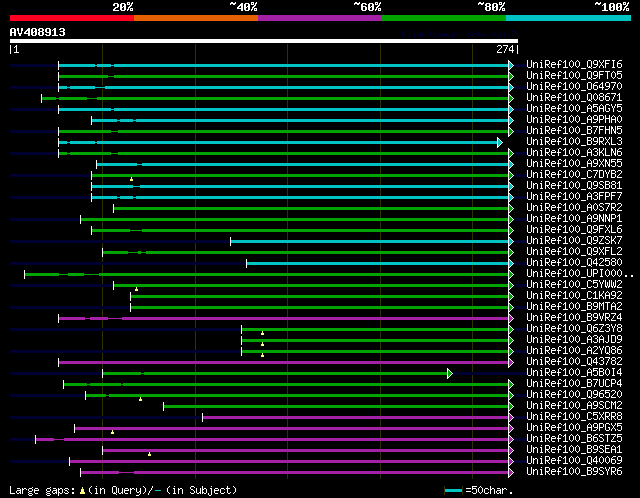
Task: Click the green ~80% legend segment
Action: tap(444, 18)
